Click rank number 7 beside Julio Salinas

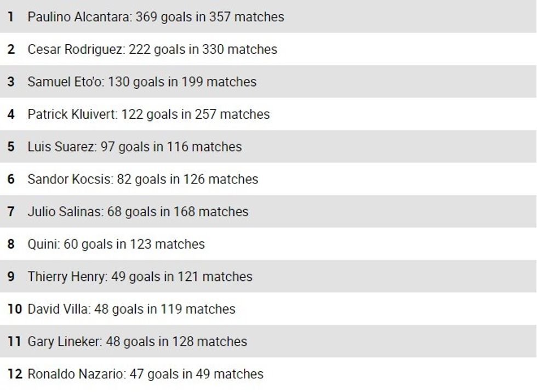pos(11,212)
